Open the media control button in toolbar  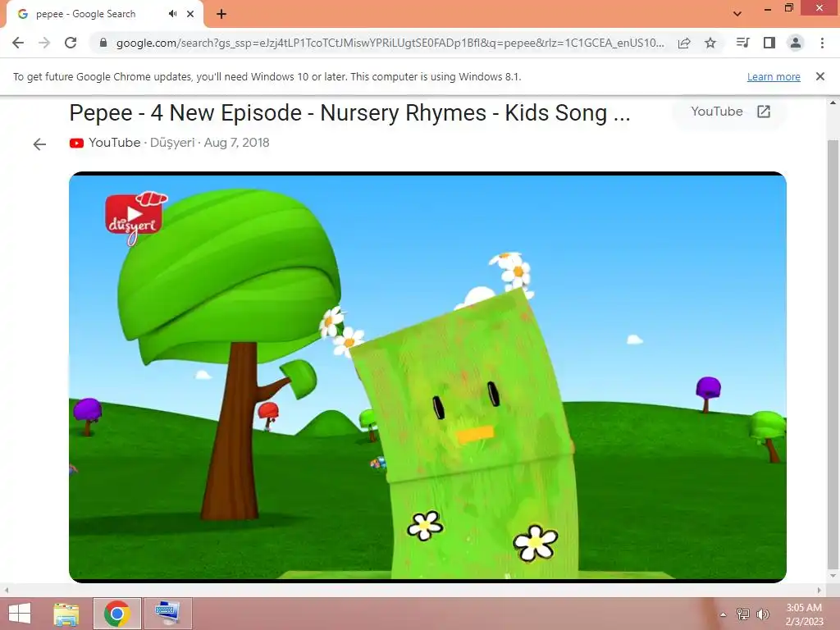pos(742,43)
